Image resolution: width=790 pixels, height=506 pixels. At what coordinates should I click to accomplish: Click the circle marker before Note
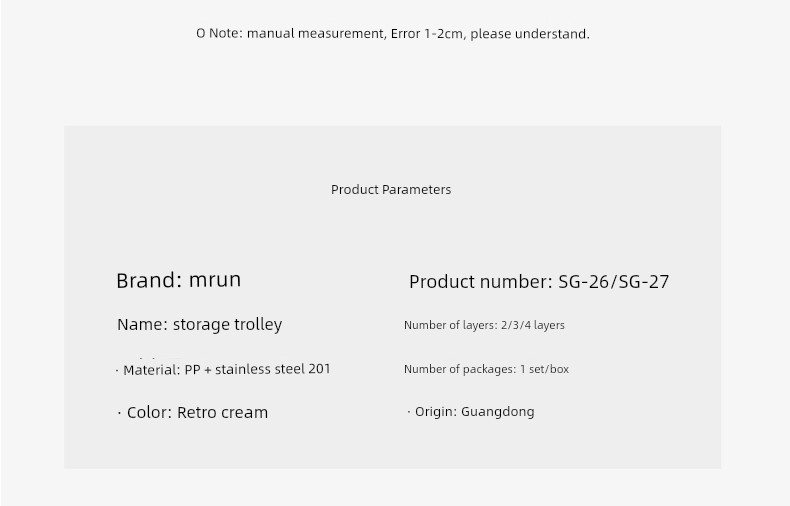(x=201, y=34)
